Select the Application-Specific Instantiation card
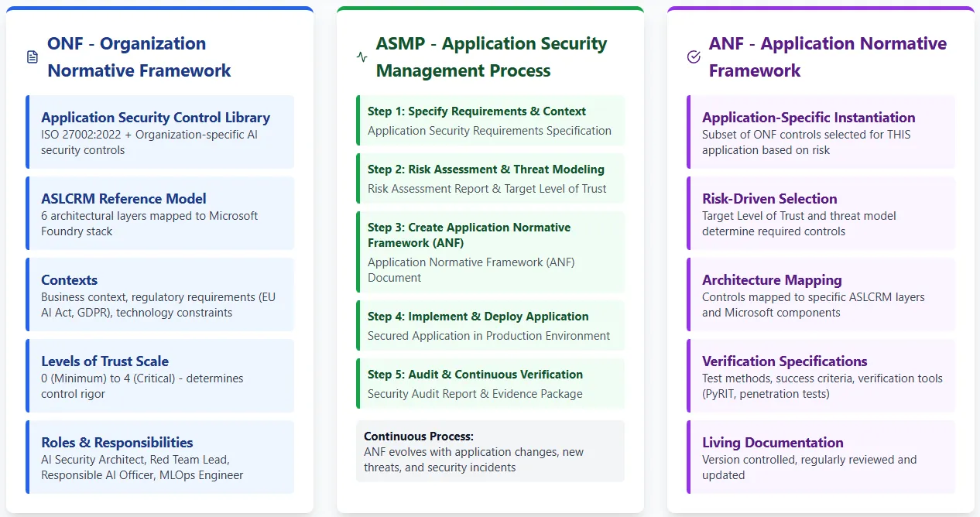Screen dimensions: 980x517 [x=820, y=132]
